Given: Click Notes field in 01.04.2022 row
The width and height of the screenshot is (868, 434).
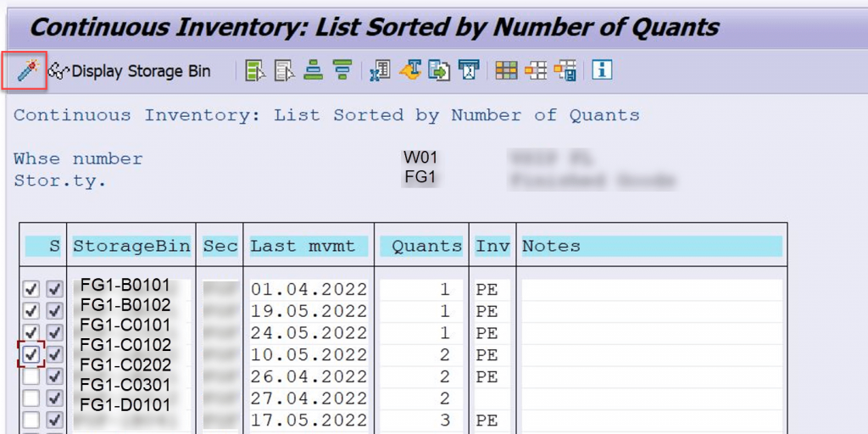Looking at the screenshot, I should [652, 290].
